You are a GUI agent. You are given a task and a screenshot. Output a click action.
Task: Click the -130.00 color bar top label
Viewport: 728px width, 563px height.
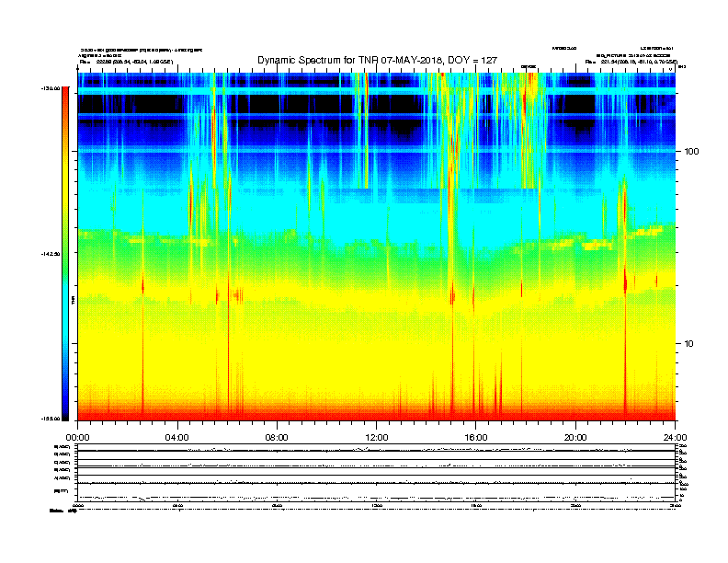(51, 88)
